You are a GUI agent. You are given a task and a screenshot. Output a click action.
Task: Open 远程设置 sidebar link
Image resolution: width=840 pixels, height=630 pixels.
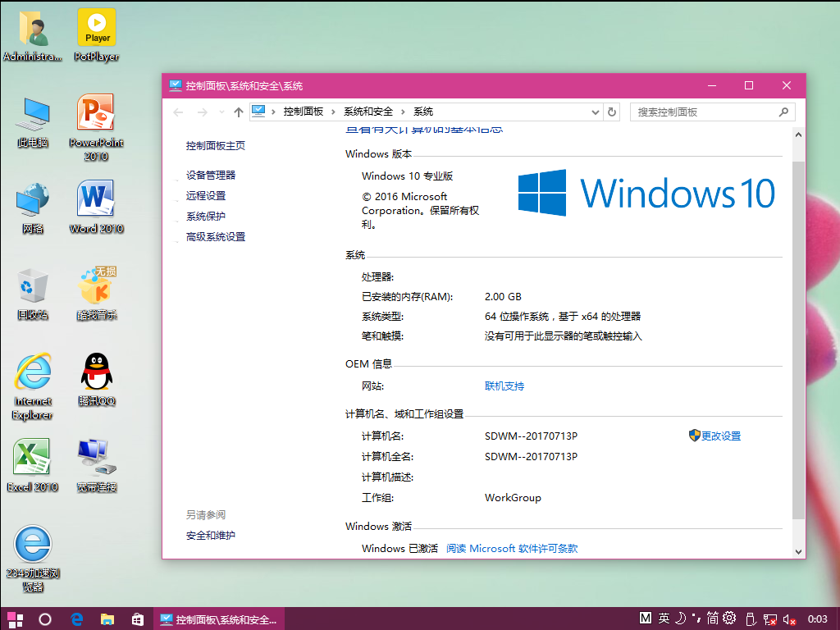[x=206, y=195]
